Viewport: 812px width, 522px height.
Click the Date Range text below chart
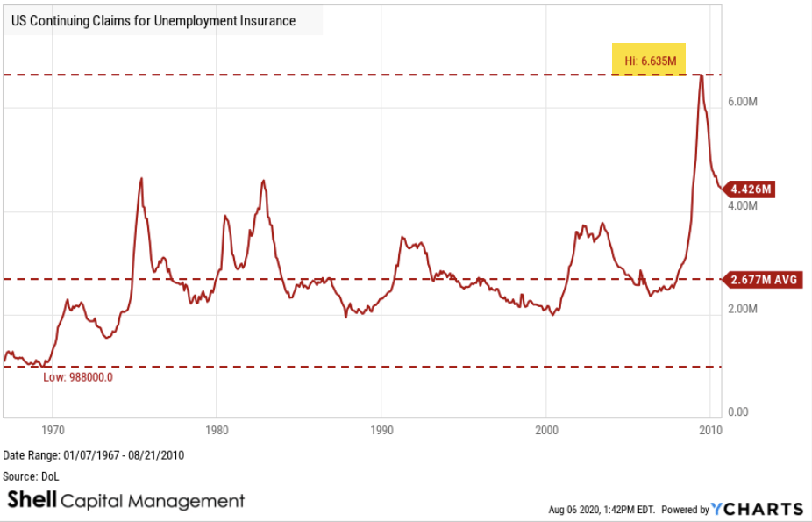click(94, 455)
